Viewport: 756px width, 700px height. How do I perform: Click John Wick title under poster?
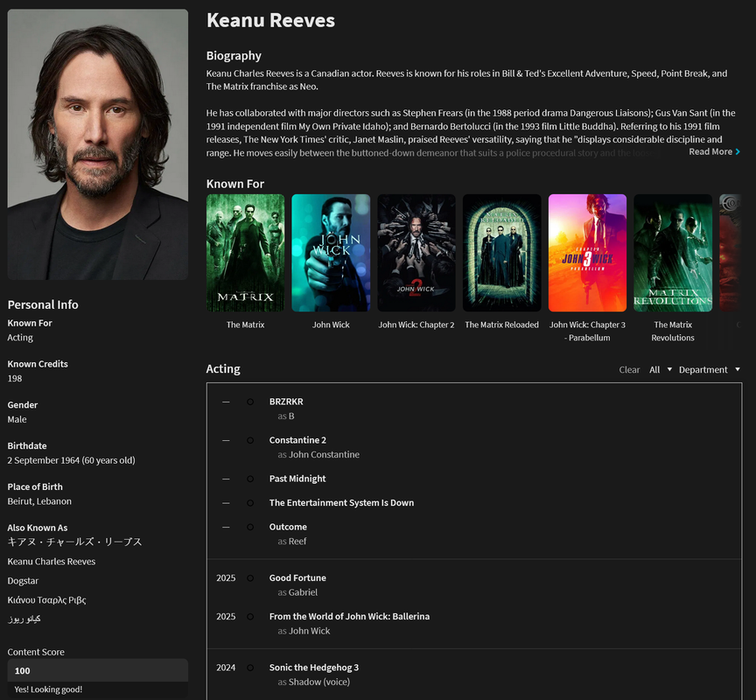point(331,325)
